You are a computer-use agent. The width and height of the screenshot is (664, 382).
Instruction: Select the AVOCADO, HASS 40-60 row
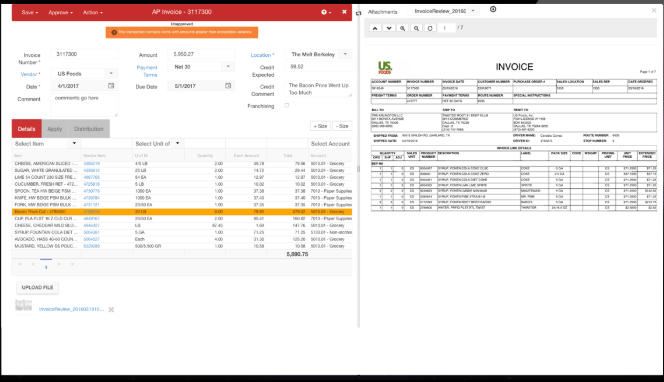[182, 239]
